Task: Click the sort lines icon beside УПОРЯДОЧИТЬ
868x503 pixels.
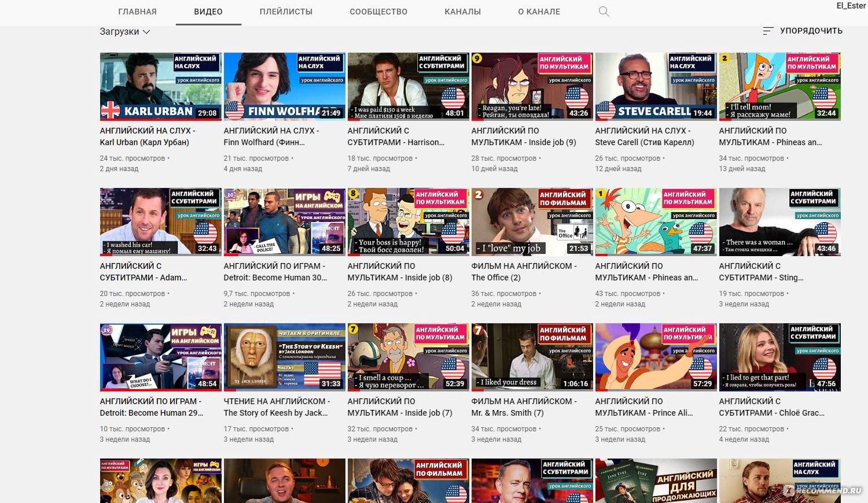Action: point(768,31)
